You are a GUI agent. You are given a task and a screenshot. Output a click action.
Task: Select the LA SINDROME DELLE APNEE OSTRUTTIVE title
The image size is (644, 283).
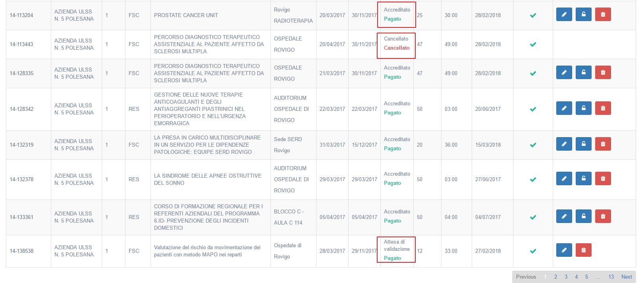coord(208,180)
